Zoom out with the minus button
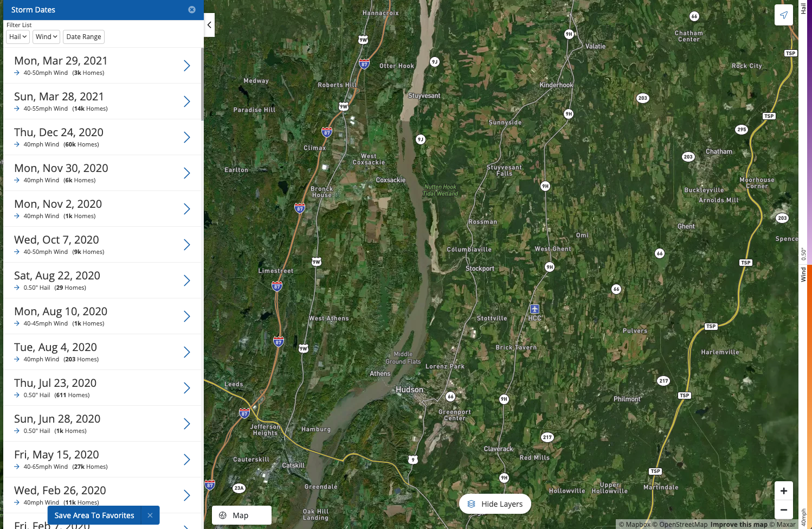The image size is (812, 529). click(x=784, y=509)
